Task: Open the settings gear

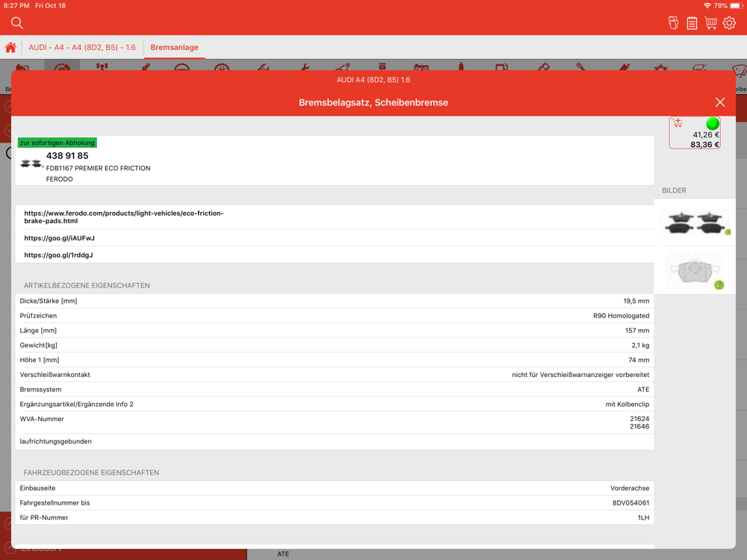Action: (x=729, y=23)
